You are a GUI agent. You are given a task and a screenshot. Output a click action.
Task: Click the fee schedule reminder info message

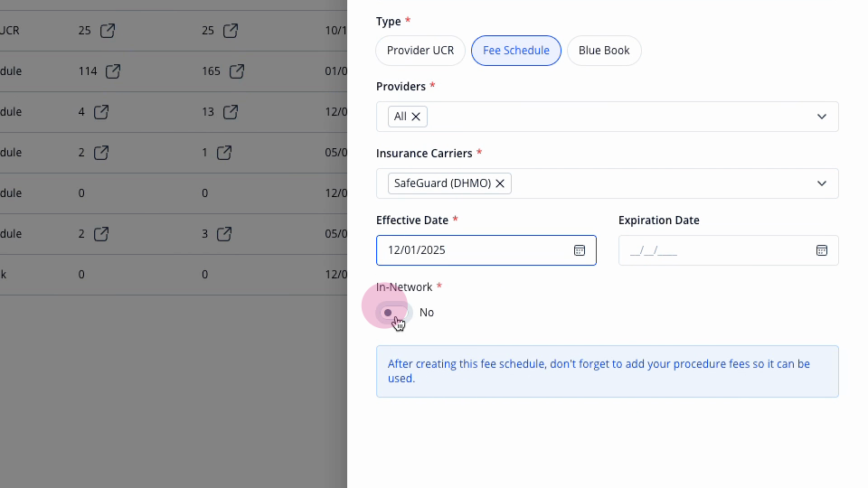tap(608, 371)
